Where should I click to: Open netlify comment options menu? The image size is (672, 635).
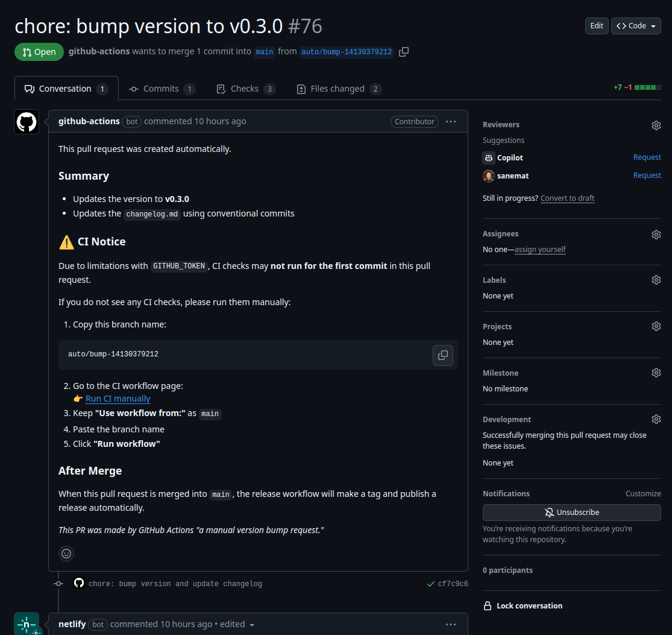(x=450, y=624)
